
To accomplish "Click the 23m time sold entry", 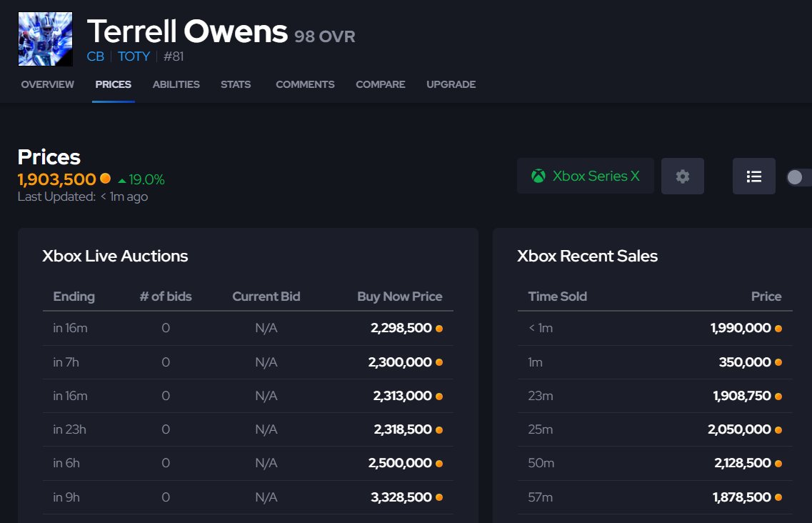I will point(541,396).
